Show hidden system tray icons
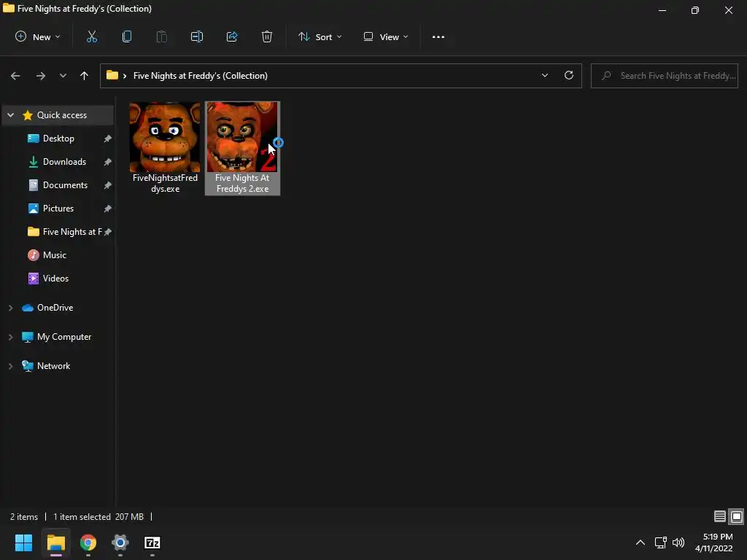This screenshot has width=747, height=560. point(640,542)
